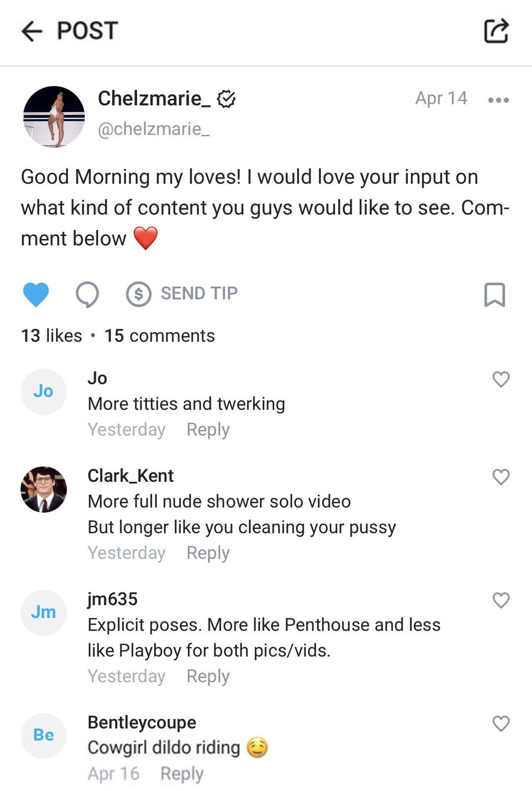Tap the share post icon
Screen dimensions: 532x791
point(496,31)
